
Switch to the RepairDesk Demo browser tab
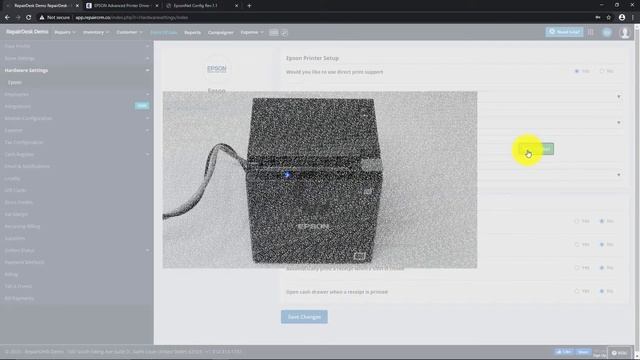(41, 6)
